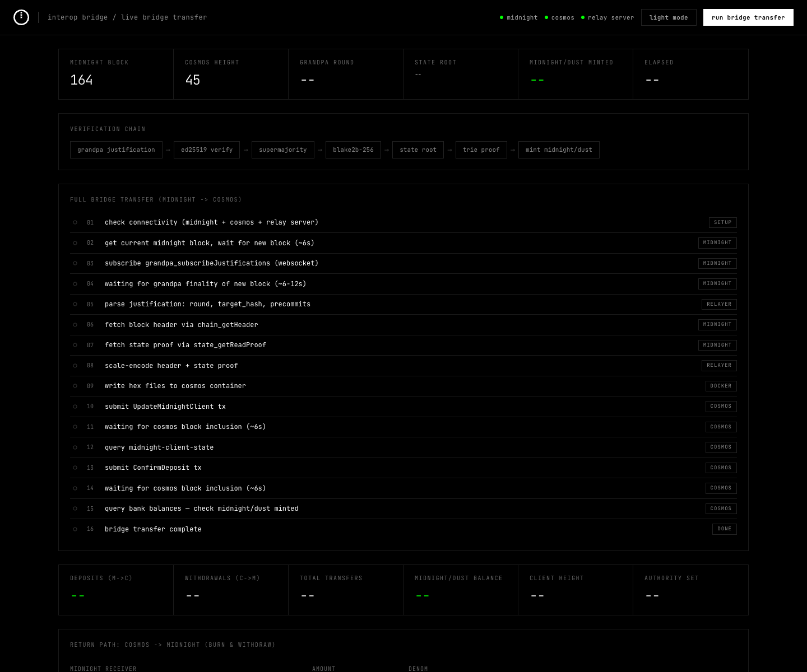
Task: Click status circle of step 08
Action: [x=75, y=366]
